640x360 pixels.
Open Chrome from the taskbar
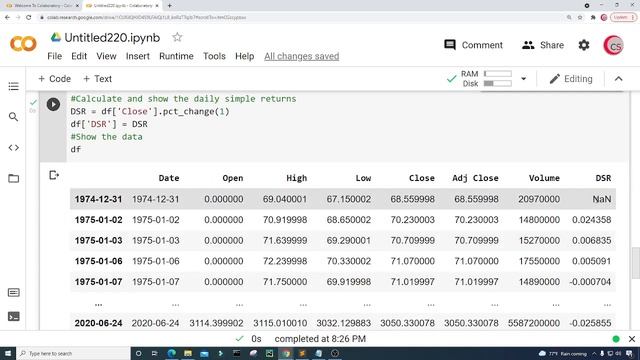[286, 353]
